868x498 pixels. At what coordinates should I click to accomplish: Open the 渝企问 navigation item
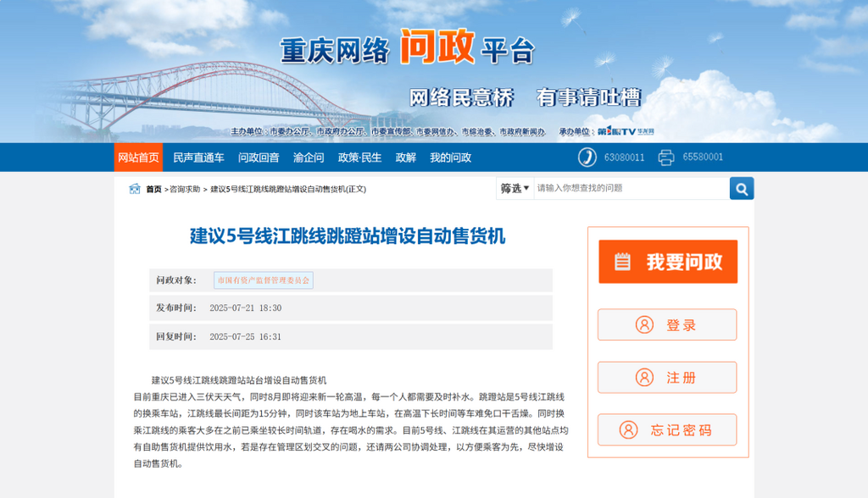pos(309,158)
